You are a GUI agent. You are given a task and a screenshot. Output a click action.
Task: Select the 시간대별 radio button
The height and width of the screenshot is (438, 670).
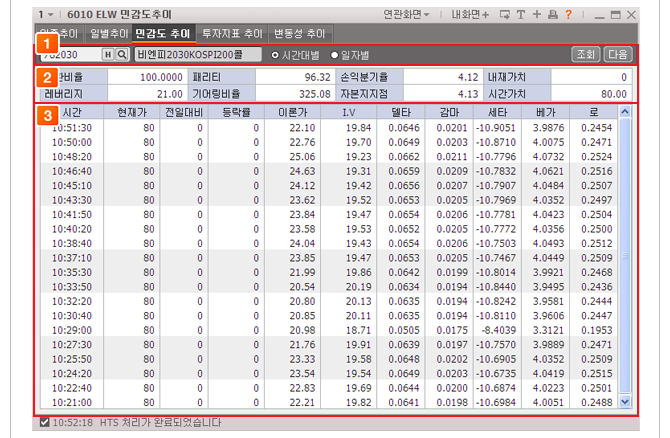coord(277,54)
